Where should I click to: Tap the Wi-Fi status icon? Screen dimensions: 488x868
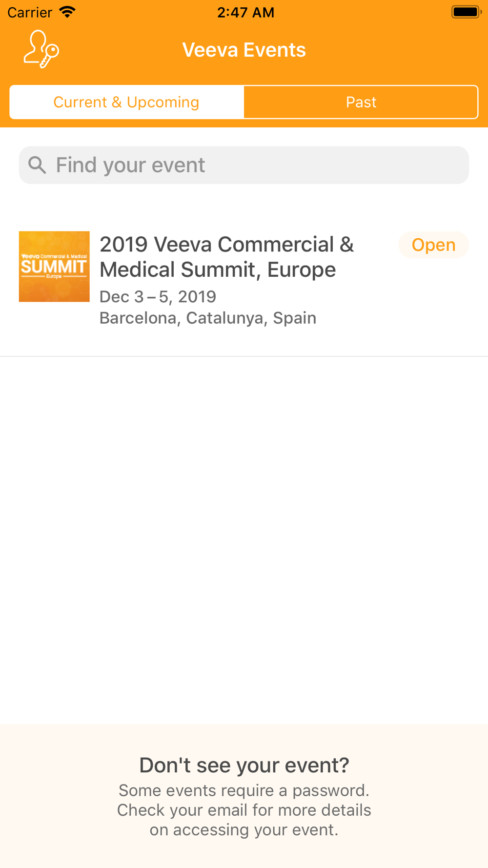click(67, 12)
